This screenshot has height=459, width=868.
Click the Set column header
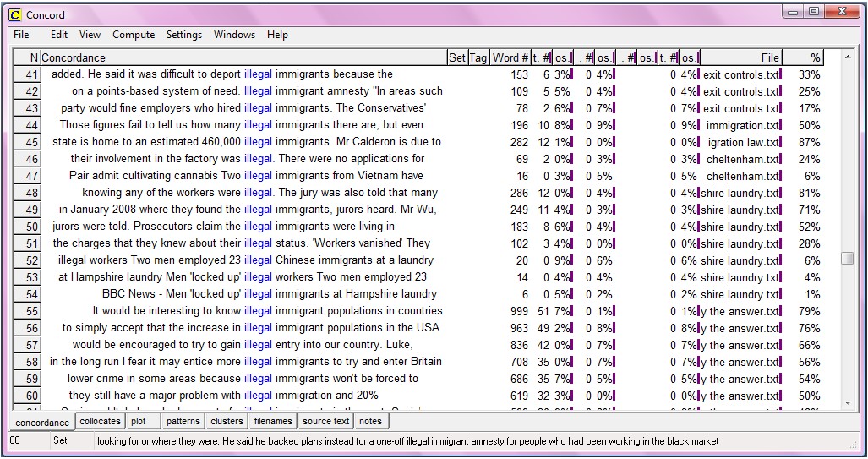(457, 57)
